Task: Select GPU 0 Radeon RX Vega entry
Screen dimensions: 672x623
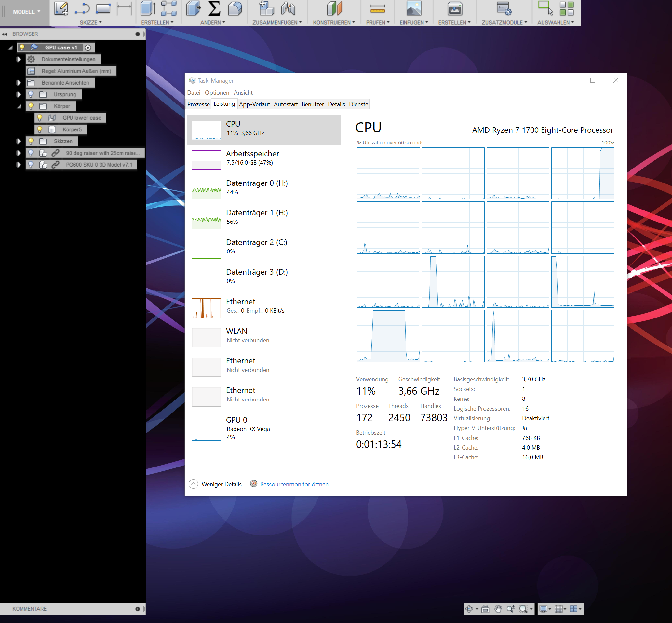Action: [264, 429]
